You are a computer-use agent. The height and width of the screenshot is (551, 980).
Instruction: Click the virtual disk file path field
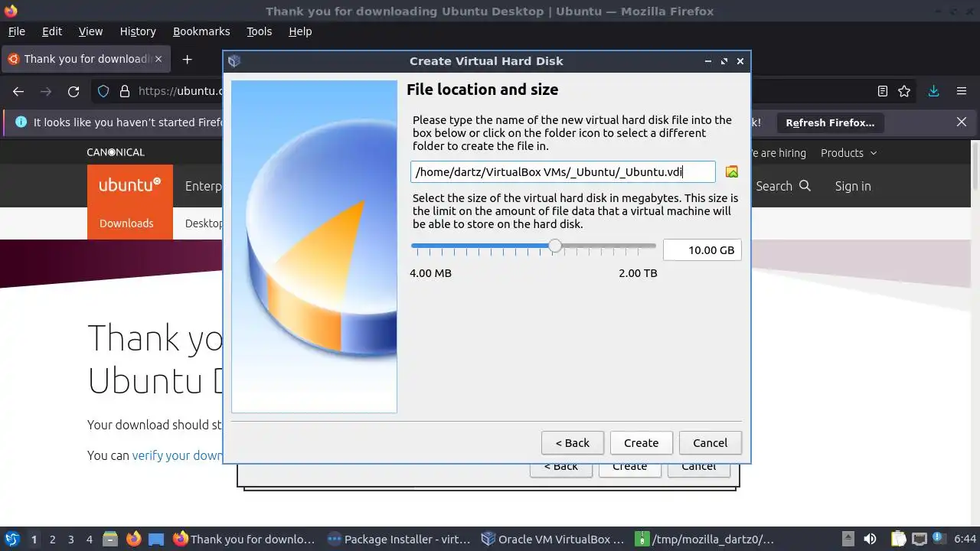coord(563,172)
